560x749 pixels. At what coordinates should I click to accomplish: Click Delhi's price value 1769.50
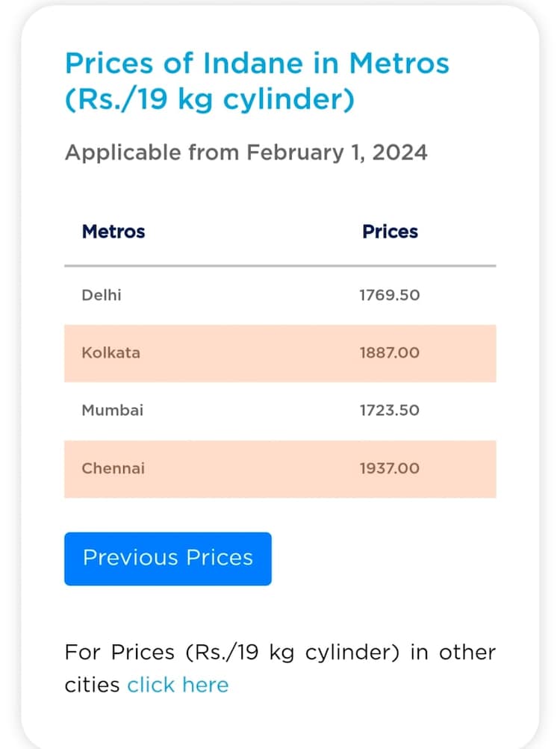pos(389,295)
